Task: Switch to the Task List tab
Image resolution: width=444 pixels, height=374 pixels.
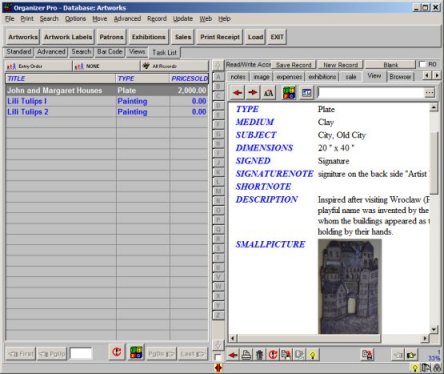Action: pos(165,52)
